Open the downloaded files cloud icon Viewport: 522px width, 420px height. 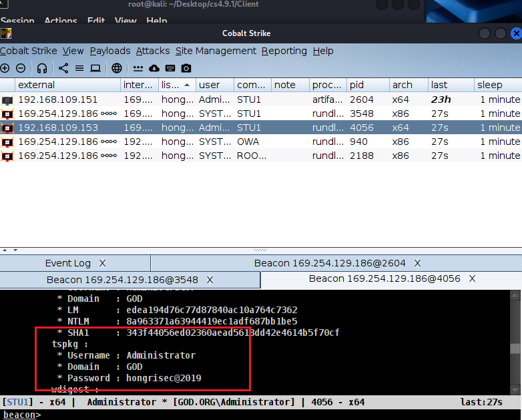[154, 68]
